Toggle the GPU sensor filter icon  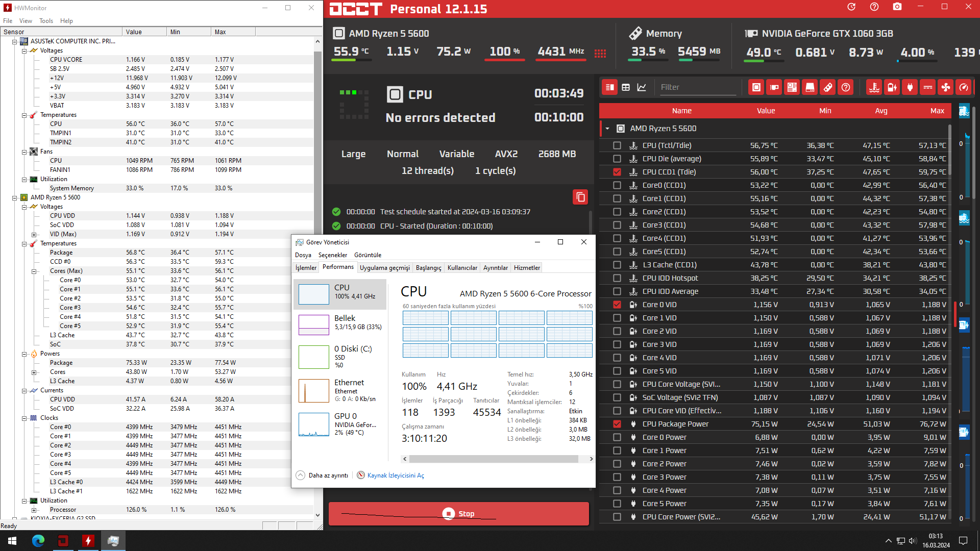click(x=774, y=87)
